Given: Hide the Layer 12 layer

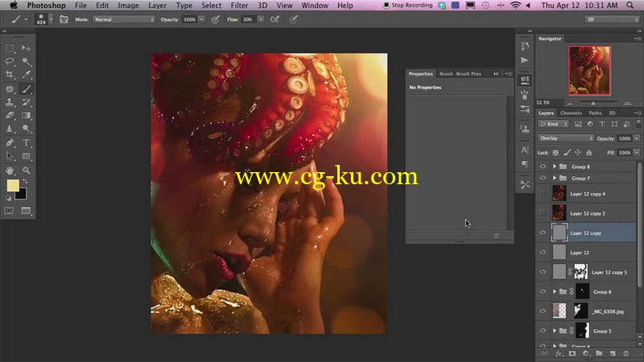Looking at the screenshot, I should click(543, 253).
